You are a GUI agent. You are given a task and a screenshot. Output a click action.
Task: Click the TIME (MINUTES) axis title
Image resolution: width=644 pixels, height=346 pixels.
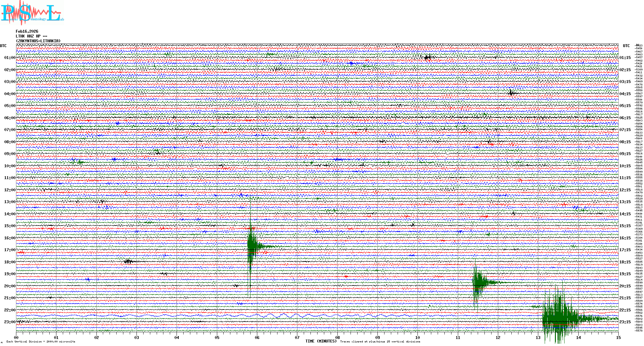(321, 341)
